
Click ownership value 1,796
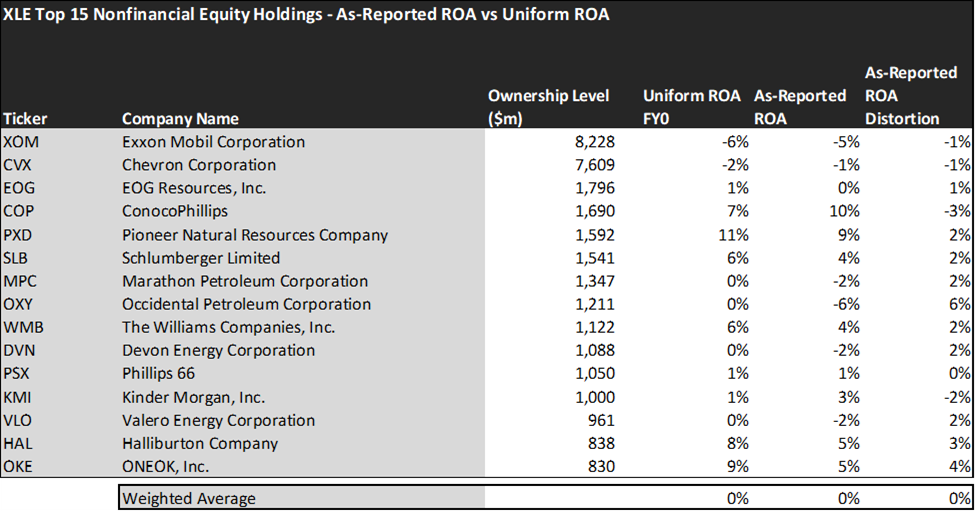[595, 188]
